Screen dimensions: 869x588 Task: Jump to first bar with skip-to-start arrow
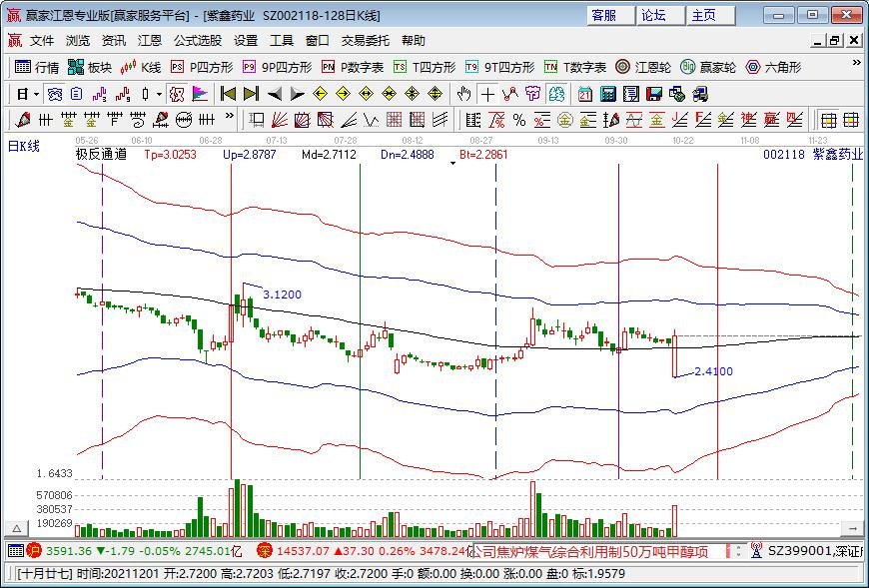click(x=228, y=94)
